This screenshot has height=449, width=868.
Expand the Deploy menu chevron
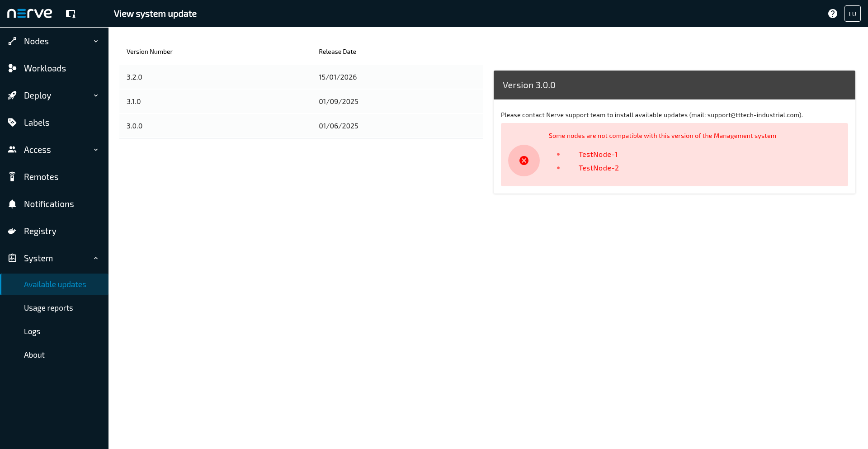pos(96,95)
